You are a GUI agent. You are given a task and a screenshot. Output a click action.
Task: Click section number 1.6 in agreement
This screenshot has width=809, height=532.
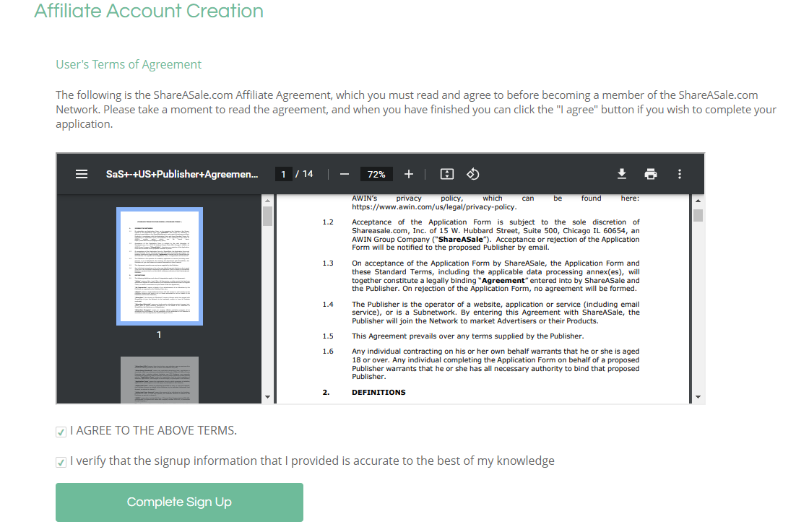coord(328,352)
